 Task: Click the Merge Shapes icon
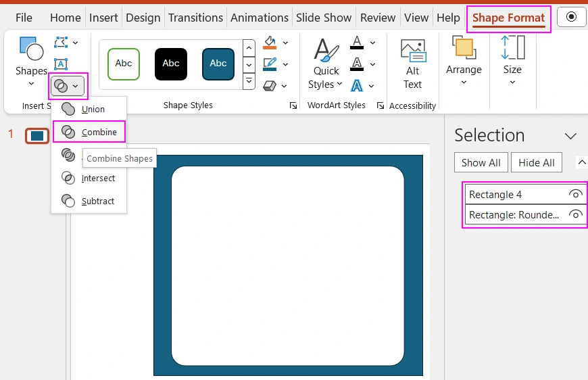tap(61, 86)
